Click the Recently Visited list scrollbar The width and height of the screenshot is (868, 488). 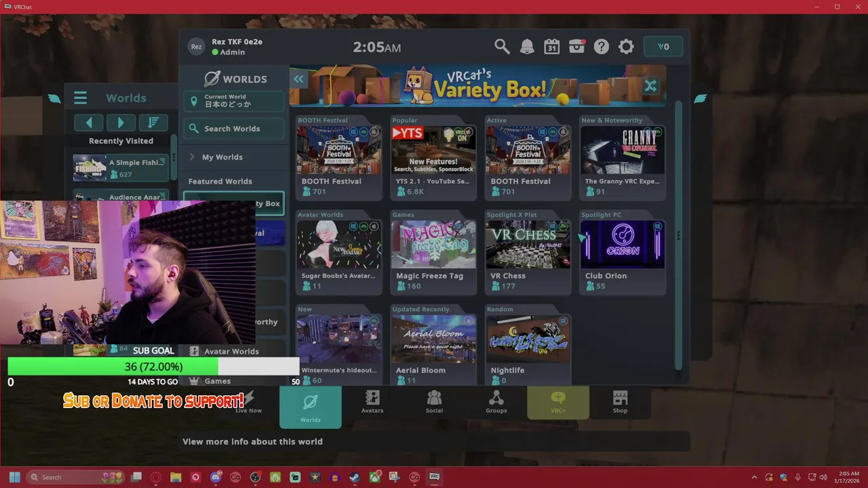[174, 157]
